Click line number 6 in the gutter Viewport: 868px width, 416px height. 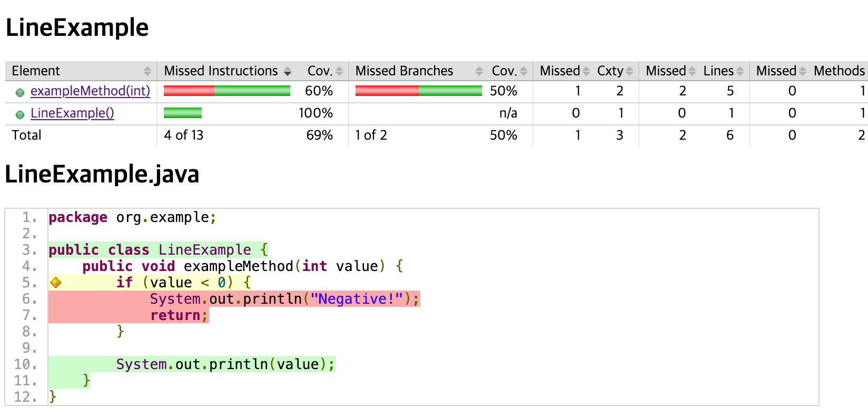(x=29, y=299)
